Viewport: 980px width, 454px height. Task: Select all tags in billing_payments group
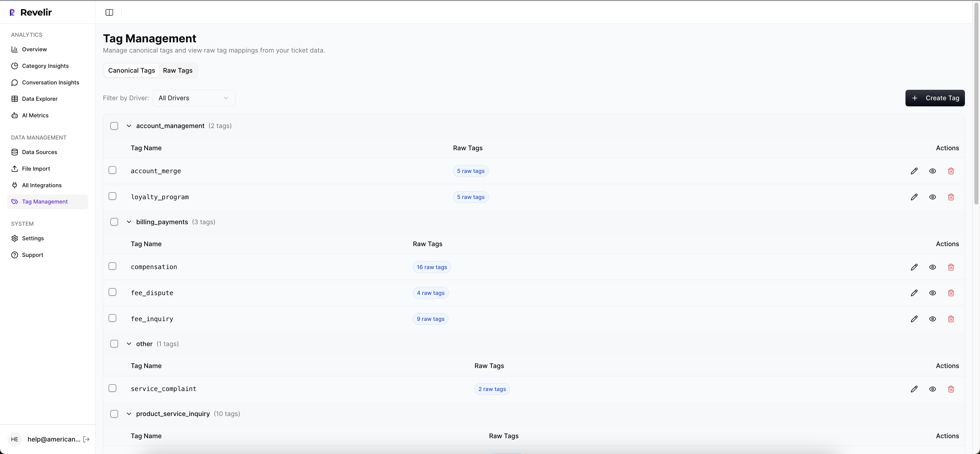point(114,222)
